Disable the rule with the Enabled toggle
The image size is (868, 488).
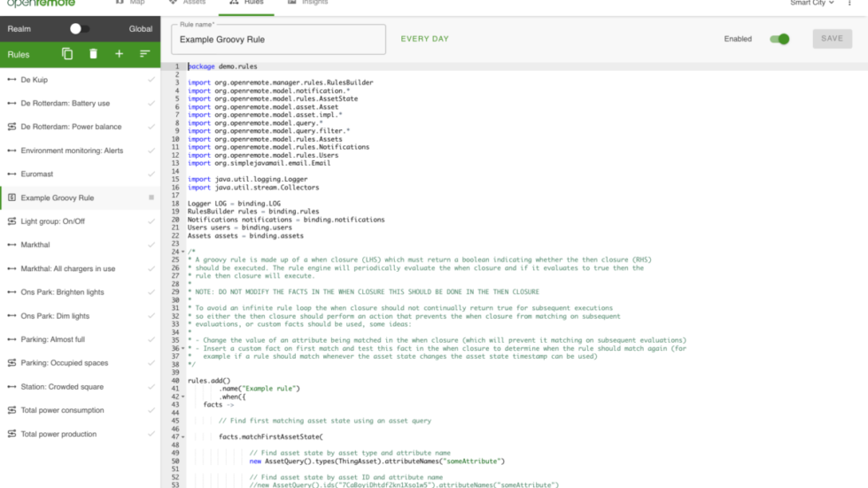(x=779, y=39)
